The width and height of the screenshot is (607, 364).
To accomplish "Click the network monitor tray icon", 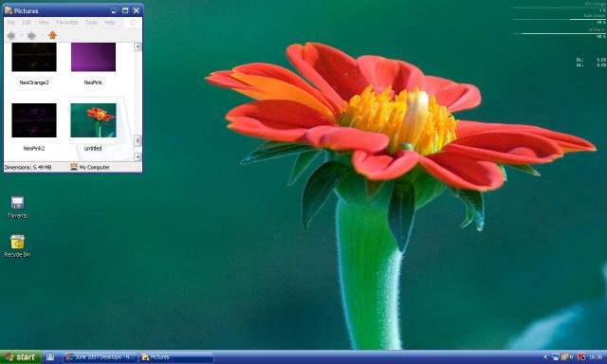I will pos(556,356).
